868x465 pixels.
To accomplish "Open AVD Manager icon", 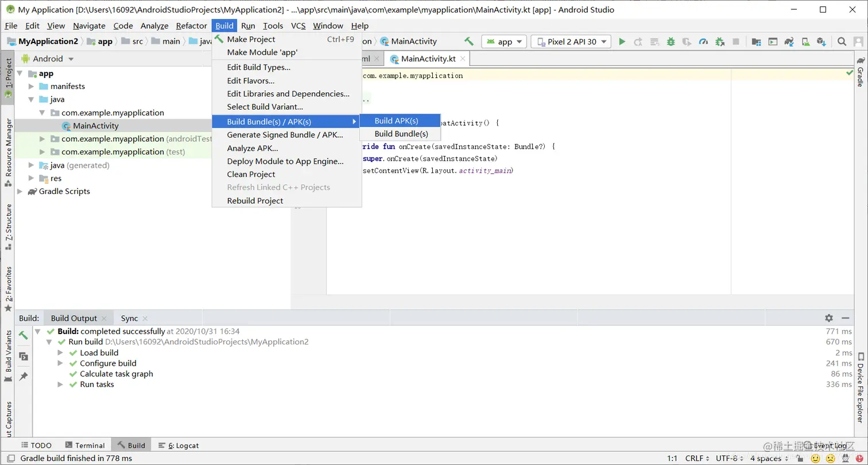I will click(805, 41).
